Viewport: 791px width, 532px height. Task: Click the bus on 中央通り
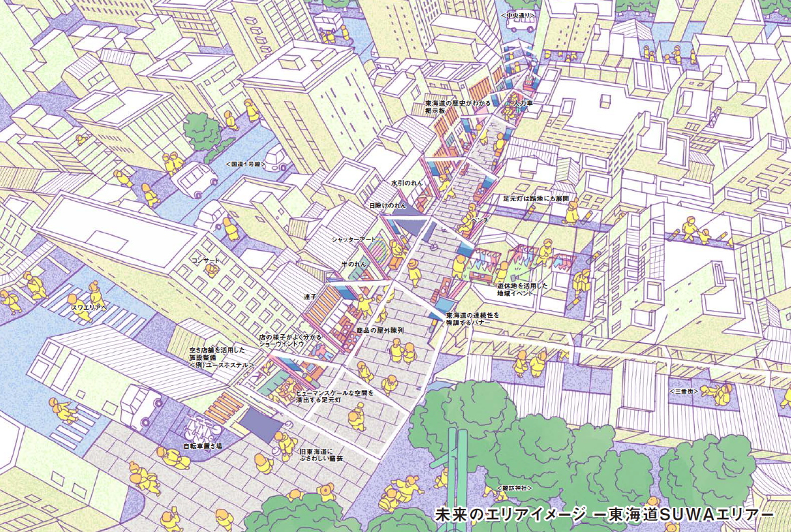[x=520, y=25]
